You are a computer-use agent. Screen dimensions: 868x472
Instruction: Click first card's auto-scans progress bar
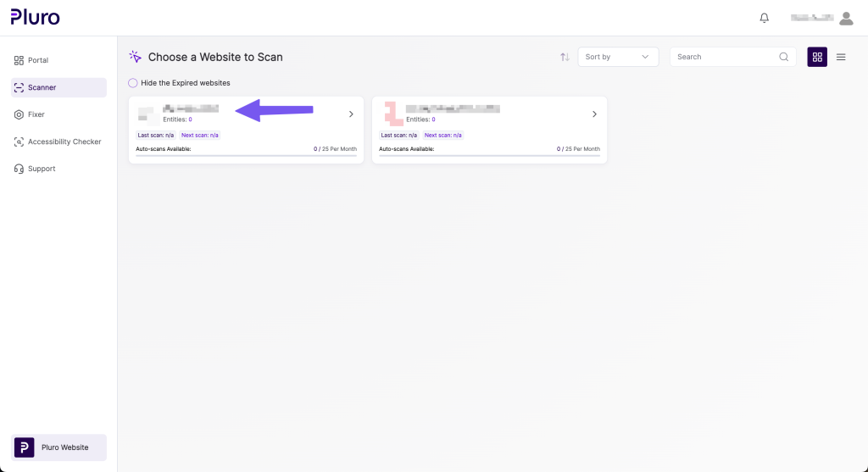246,156
